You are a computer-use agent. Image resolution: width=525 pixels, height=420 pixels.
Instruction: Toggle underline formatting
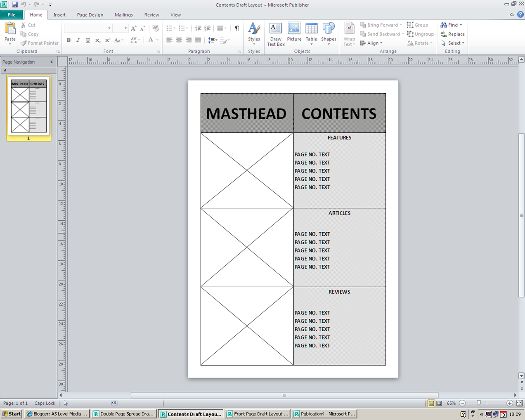pyautogui.click(x=87, y=40)
